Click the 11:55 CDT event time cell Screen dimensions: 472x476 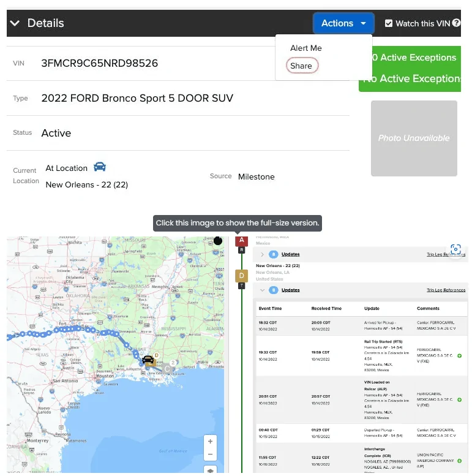click(x=268, y=461)
